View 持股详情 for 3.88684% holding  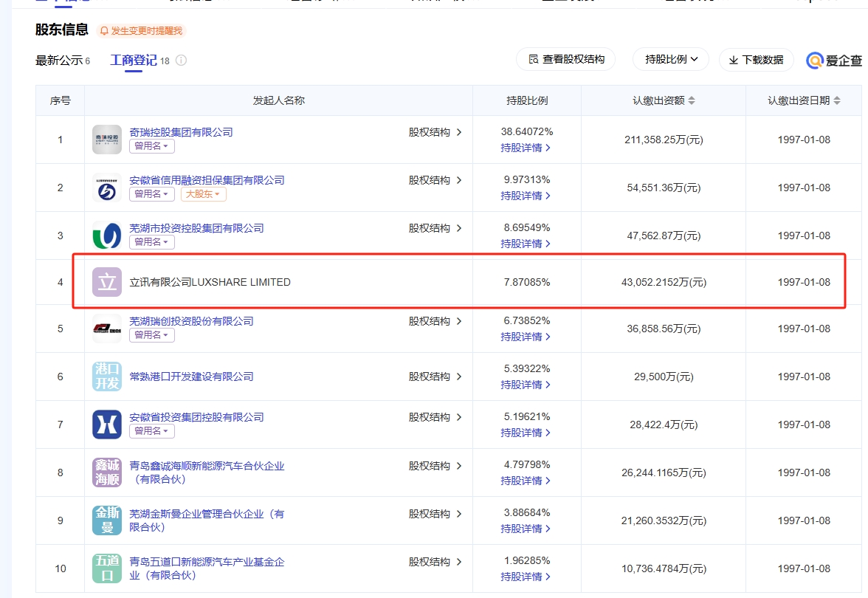click(526, 529)
